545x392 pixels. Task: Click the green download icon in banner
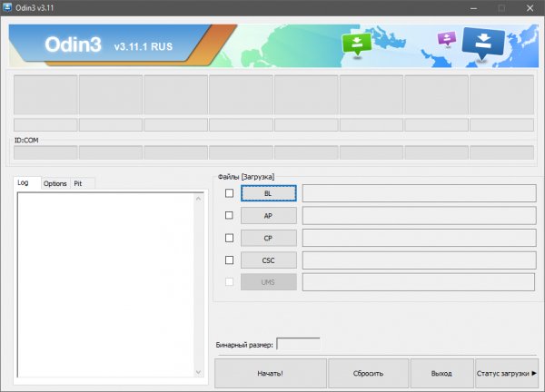(357, 44)
